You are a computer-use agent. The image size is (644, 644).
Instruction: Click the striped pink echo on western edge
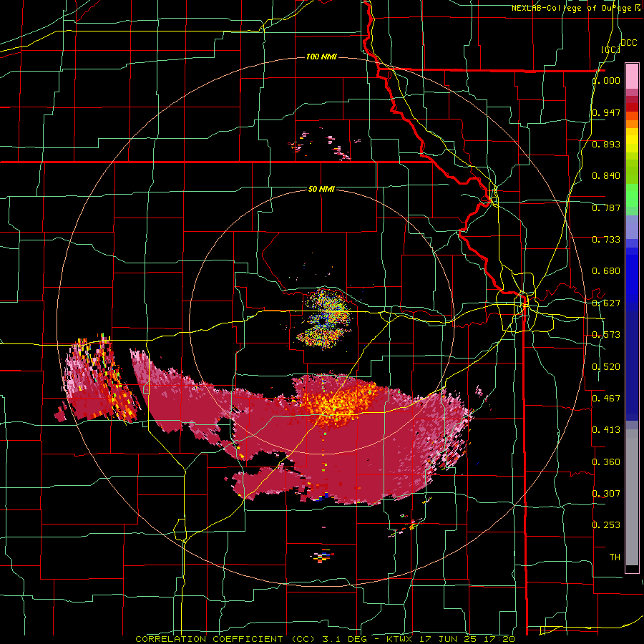point(99,380)
